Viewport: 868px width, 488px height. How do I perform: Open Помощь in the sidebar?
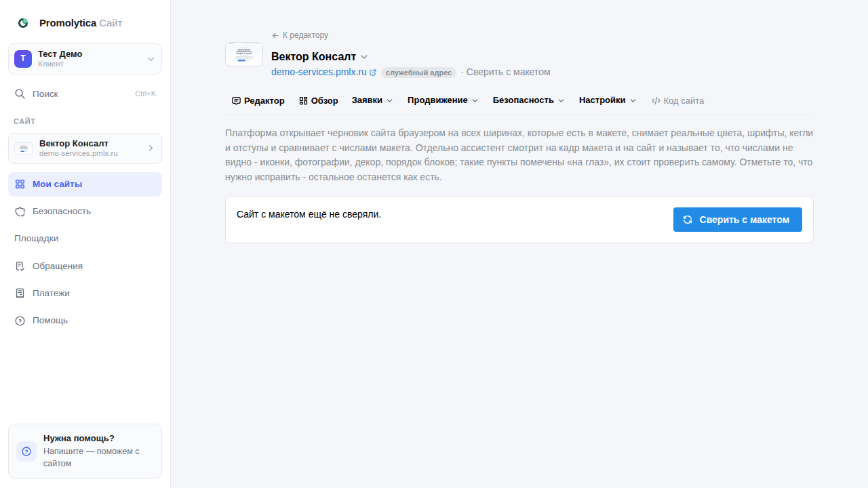point(85,321)
